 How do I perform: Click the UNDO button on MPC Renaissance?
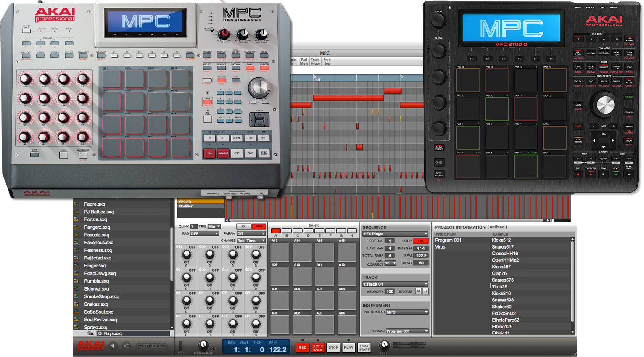point(236,80)
